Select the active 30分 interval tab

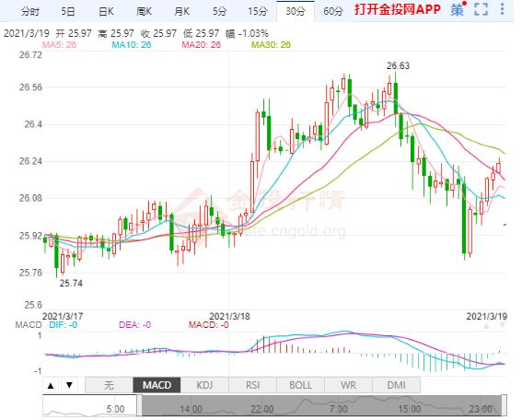click(296, 12)
